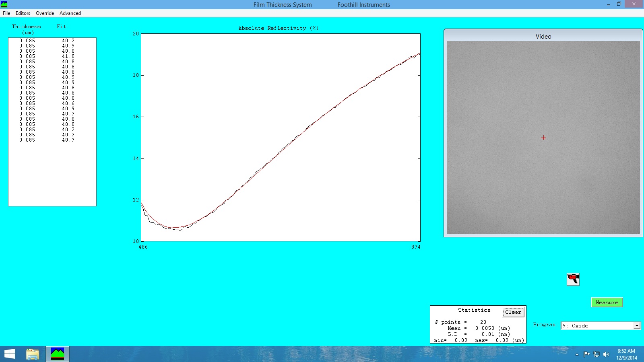Open the File menu
This screenshot has height=362, width=644.
(6, 13)
